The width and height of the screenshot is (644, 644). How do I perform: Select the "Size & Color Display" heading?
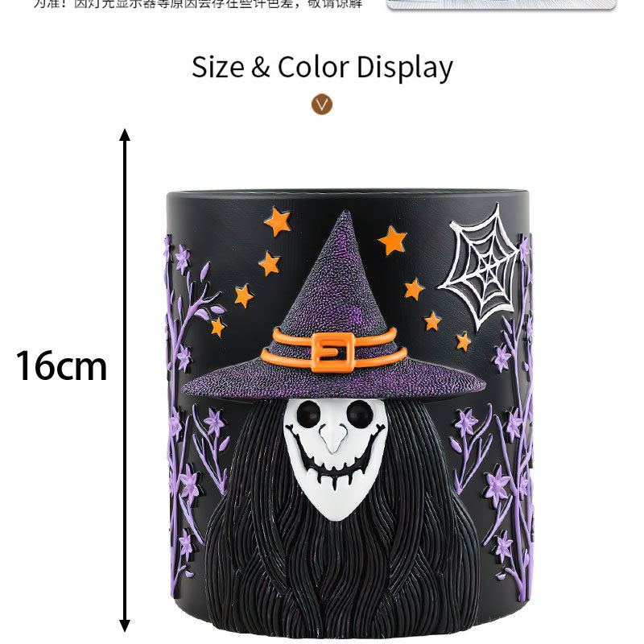point(322,68)
